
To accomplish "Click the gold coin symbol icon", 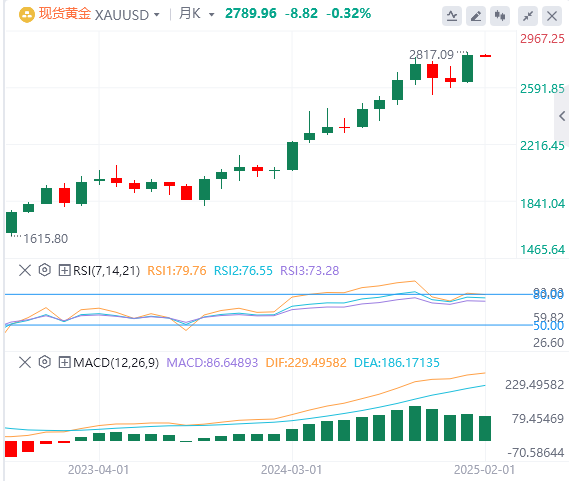I will tap(26, 15).
